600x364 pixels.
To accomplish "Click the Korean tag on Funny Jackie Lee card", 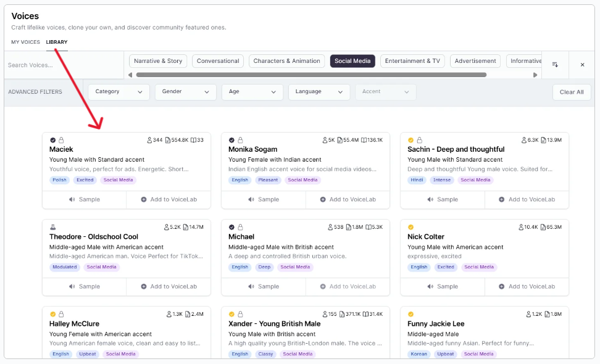I will point(419,354).
